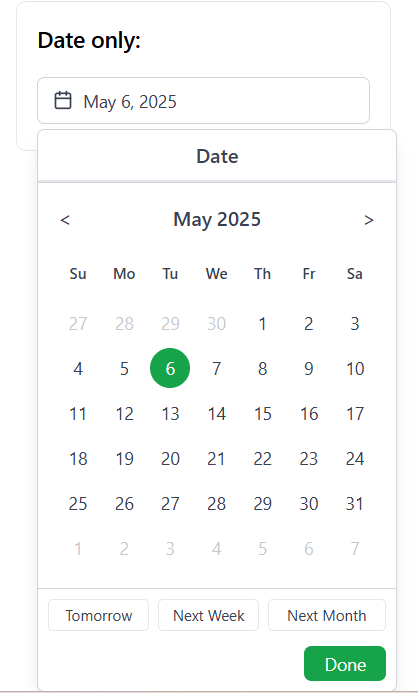The width and height of the screenshot is (418, 693).
Task: Select the highlighted day 6
Action: [x=170, y=368]
